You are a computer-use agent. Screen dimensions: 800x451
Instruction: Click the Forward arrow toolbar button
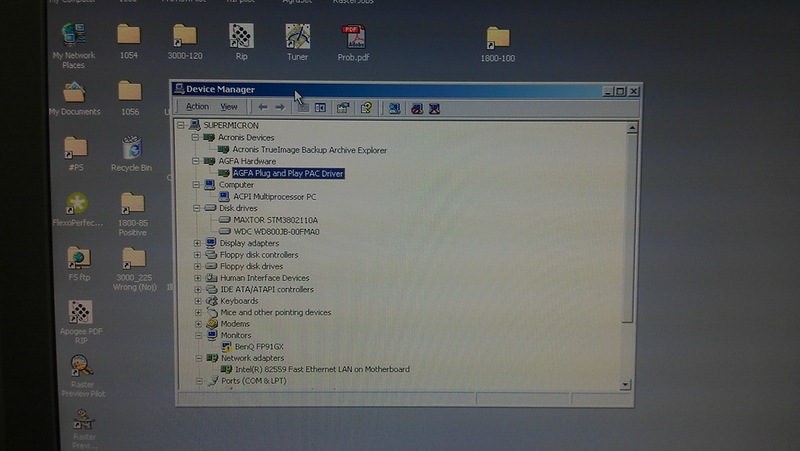point(280,107)
